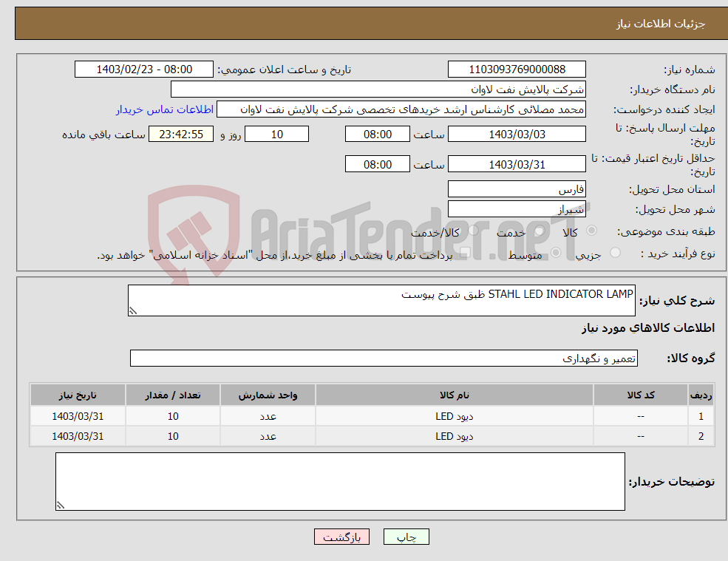The height and width of the screenshot is (561, 728).
Task: Click the remaining days field showing 10
Action: [x=276, y=135]
